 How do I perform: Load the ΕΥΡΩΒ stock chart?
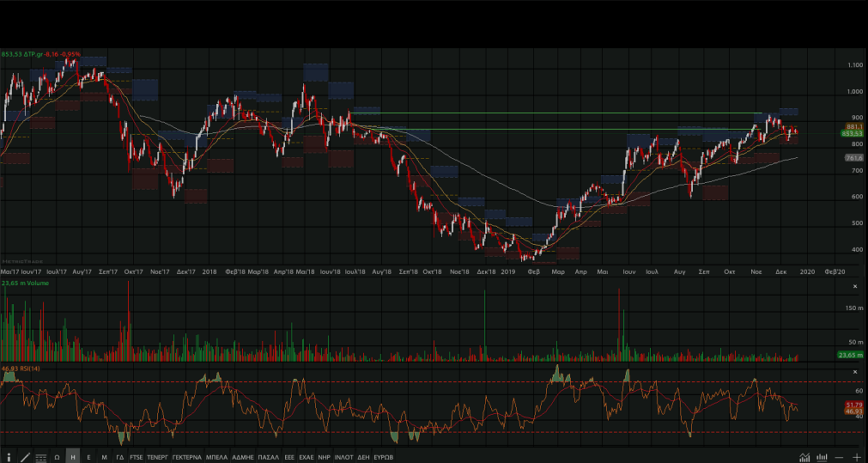pyautogui.click(x=384, y=457)
